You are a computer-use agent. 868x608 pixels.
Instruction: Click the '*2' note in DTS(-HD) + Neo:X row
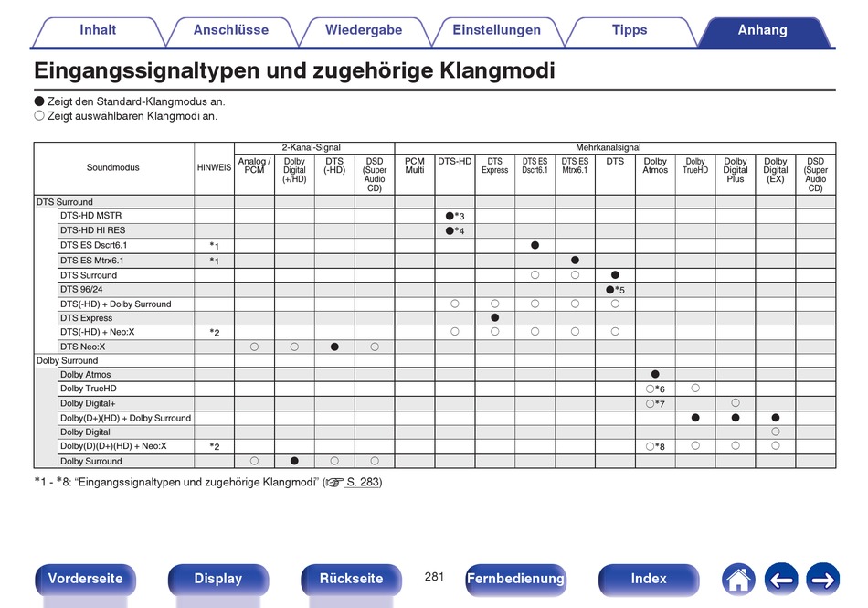pyautogui.click(x=214, y=332)
